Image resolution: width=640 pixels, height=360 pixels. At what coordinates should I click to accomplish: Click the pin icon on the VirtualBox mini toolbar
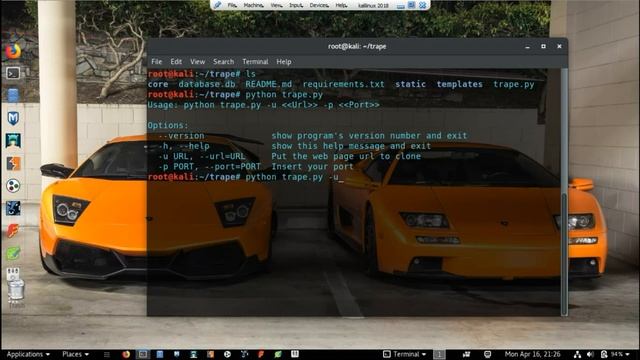coord(218,5)
